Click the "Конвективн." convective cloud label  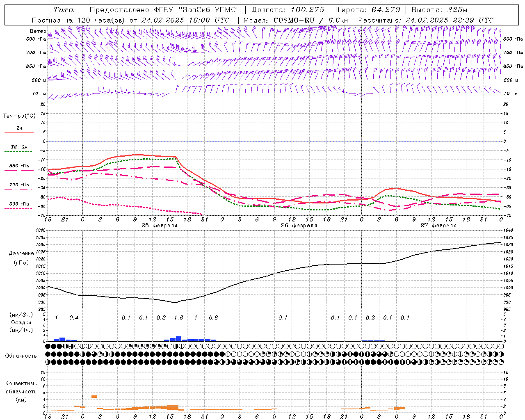coord(21,383)
